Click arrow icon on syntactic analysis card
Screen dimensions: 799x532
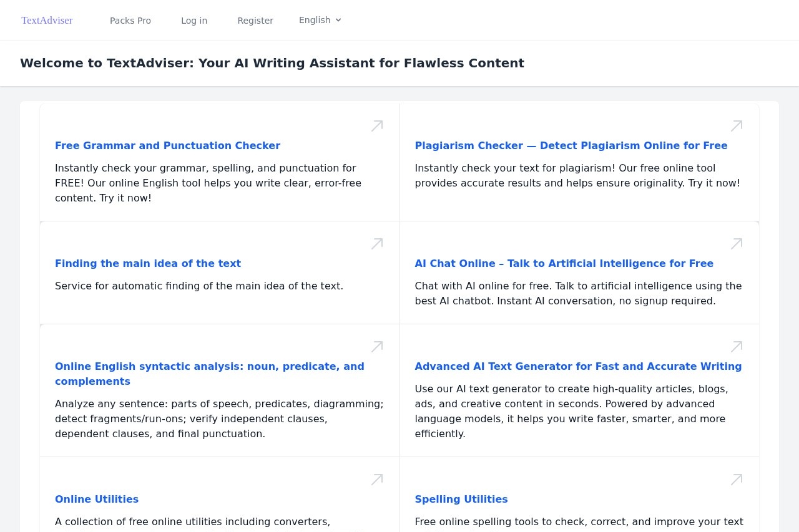[x=377, y=347]
